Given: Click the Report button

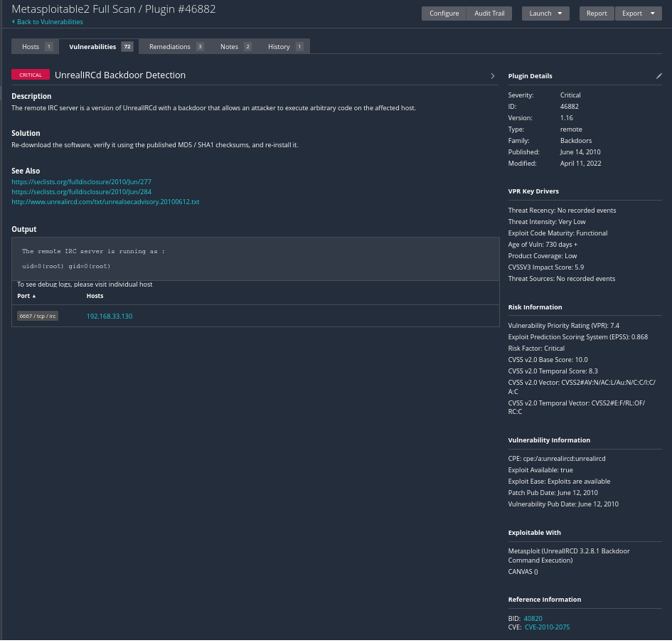Looking at the screenshot, I should click(596, 14).
